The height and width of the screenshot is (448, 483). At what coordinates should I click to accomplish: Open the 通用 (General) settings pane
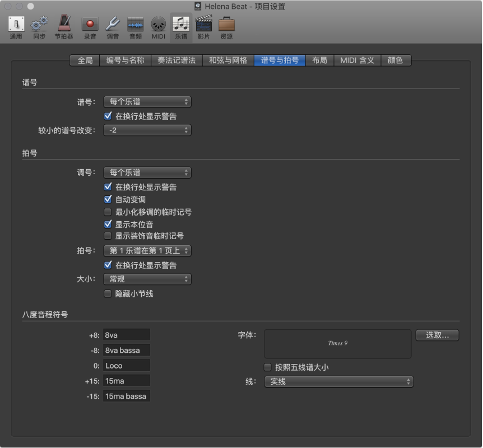[x=16, y=26]
